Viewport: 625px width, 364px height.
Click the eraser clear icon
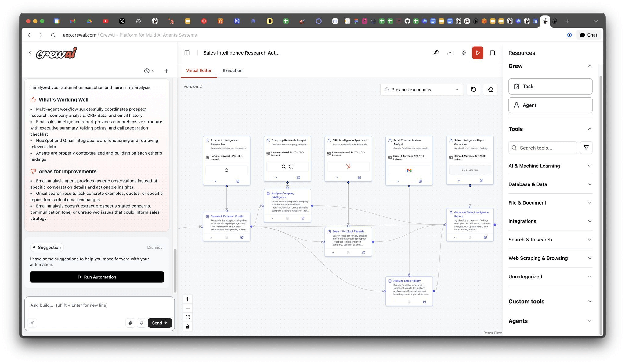coord(490,90)
